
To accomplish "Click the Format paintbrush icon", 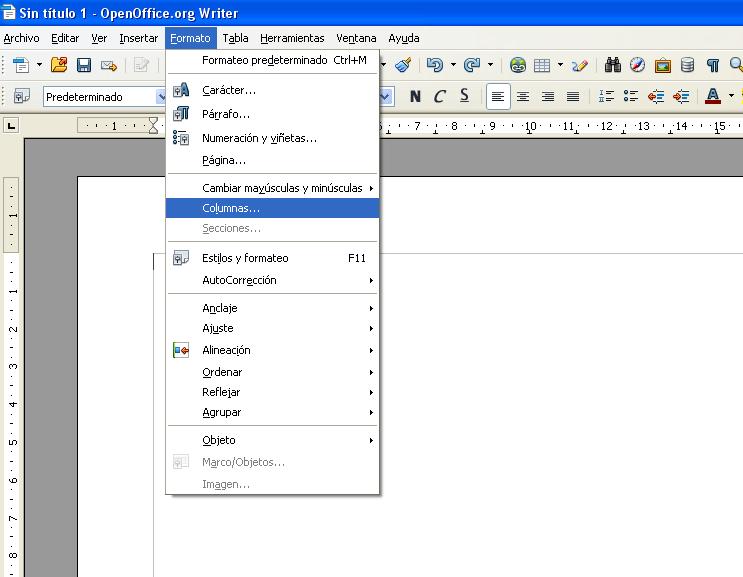I will (x=403, y=65).
